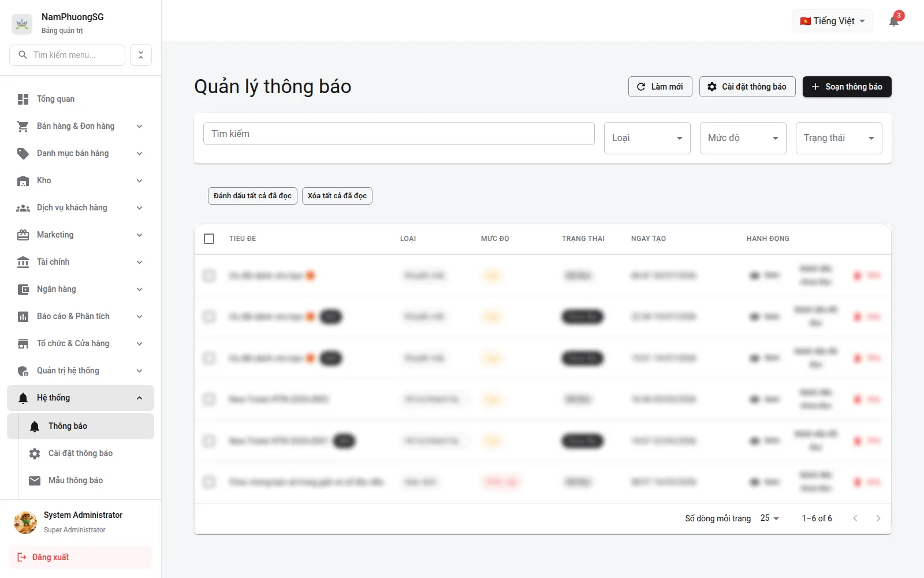Open the Quản trị hệ thống menu
The image size is (924, 578).
point(81,371)
